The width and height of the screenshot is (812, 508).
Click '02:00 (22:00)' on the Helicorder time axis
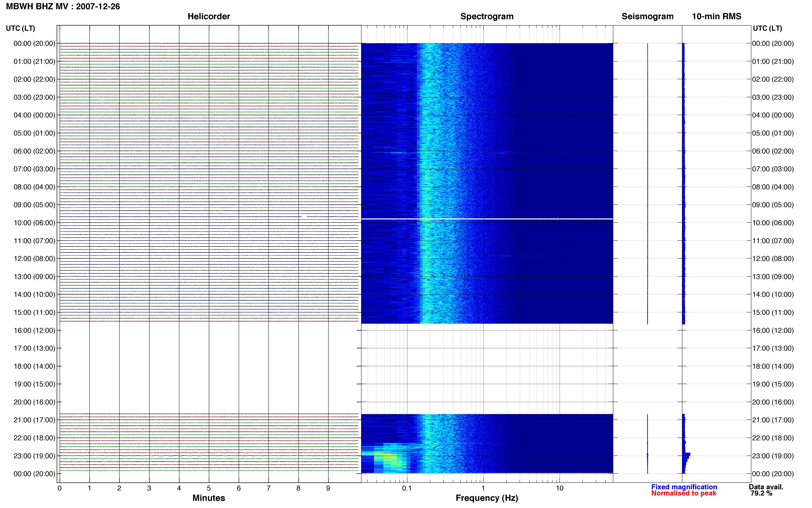[x=34, y=79]
